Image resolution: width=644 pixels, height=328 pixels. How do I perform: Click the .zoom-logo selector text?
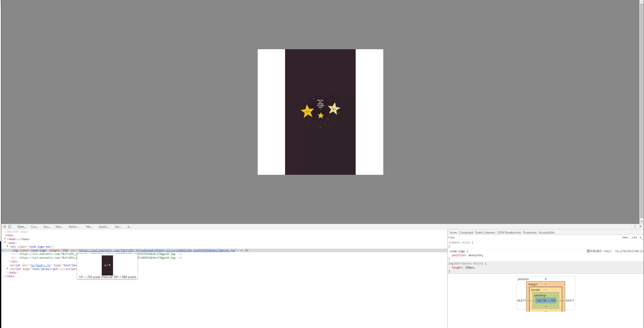457,251
